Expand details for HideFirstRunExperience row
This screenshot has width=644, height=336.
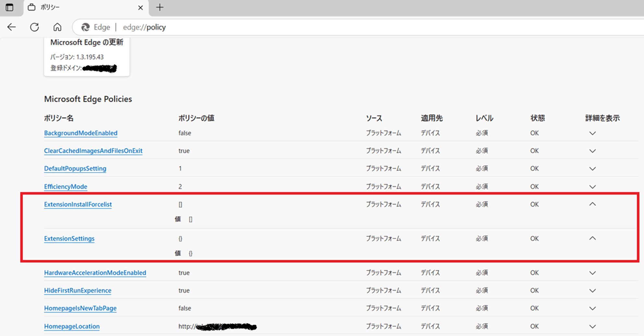click(x=592, y=291)
